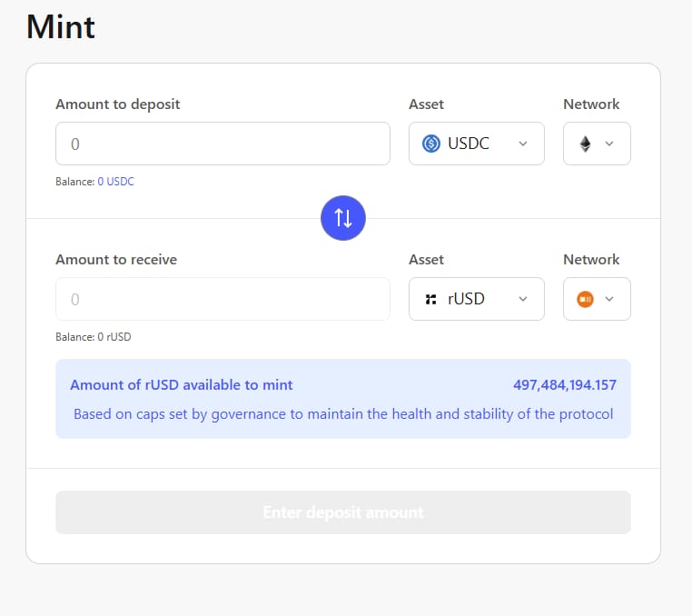The height and width of the screenshot is (616, 692).
Task: Click the swap direction arrows button
Action: [343, 218]
